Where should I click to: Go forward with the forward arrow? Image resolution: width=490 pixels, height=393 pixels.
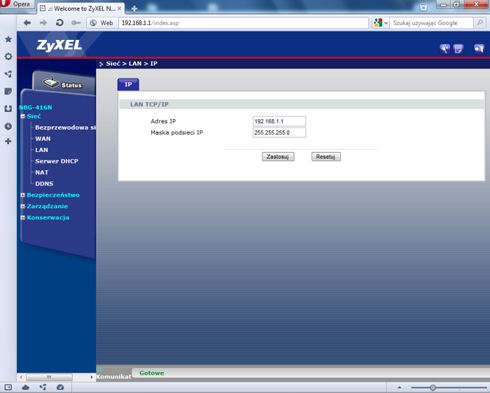tap(43, 23)
